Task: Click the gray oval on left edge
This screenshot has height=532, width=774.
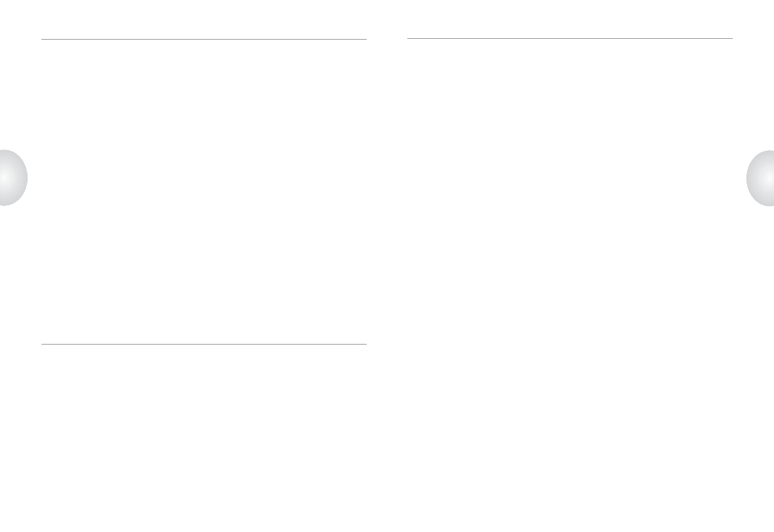Action: coord(13,178)
